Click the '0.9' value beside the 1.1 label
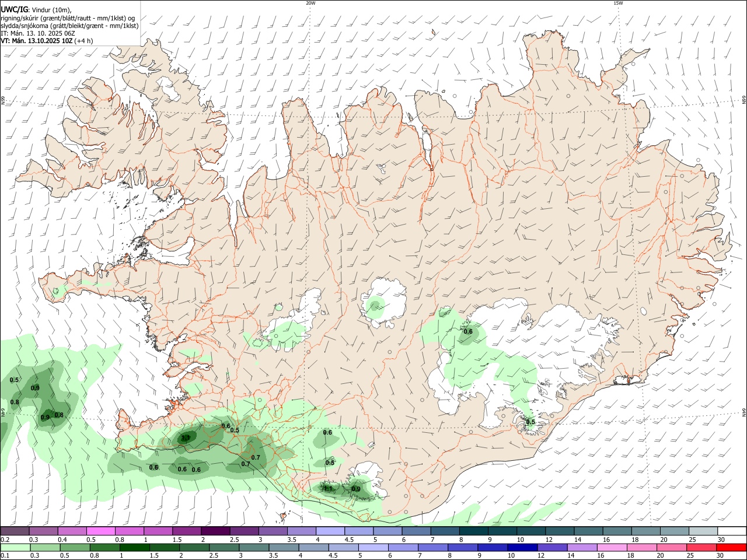This screenshot has height=560, width=747. [x=356, y=489]
